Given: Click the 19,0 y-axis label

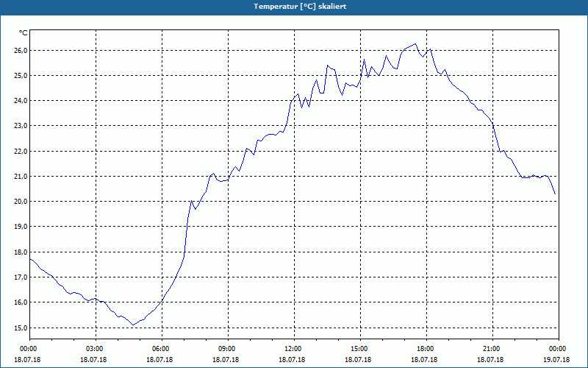Looking at the screenshot, I should click(x=21, y=227).
